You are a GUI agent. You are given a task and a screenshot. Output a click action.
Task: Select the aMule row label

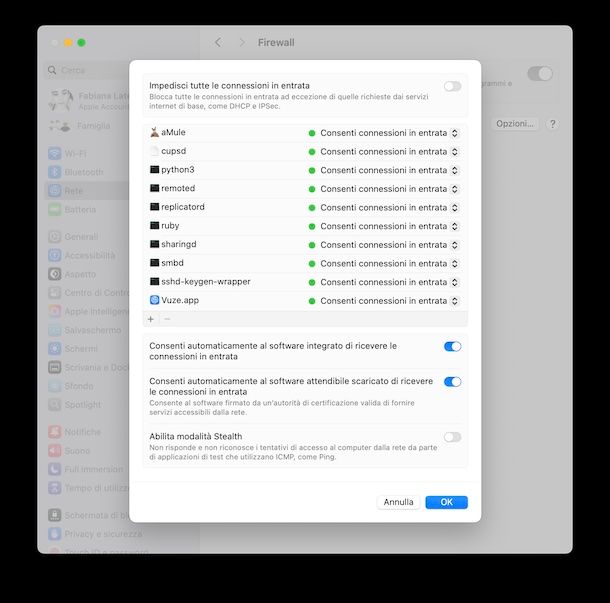click(x=174, y=132)
